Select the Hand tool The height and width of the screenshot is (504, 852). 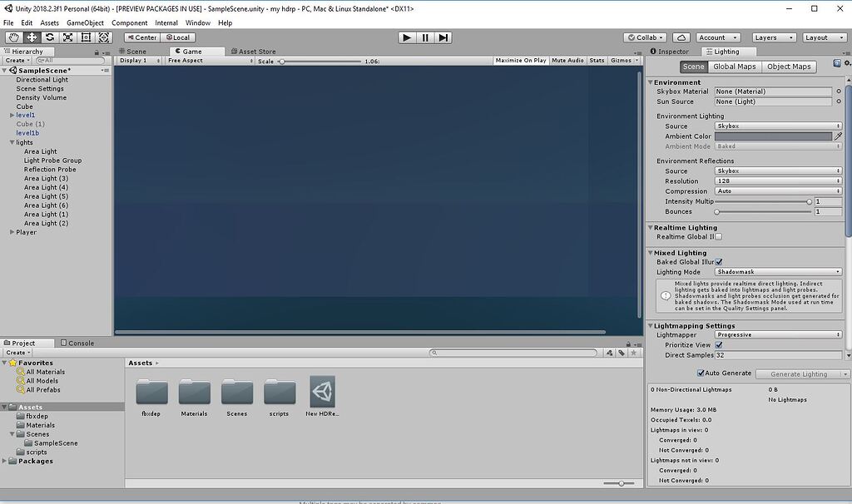point(12,37)
